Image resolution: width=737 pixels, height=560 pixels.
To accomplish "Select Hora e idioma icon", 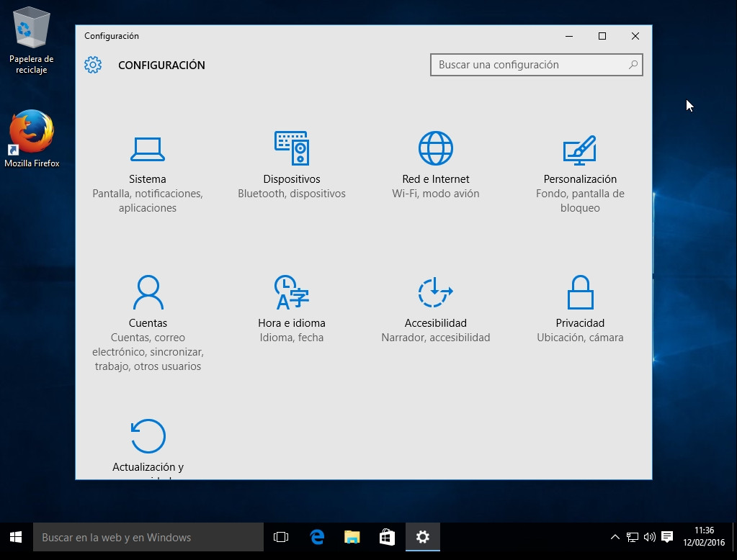I will 292,293.
